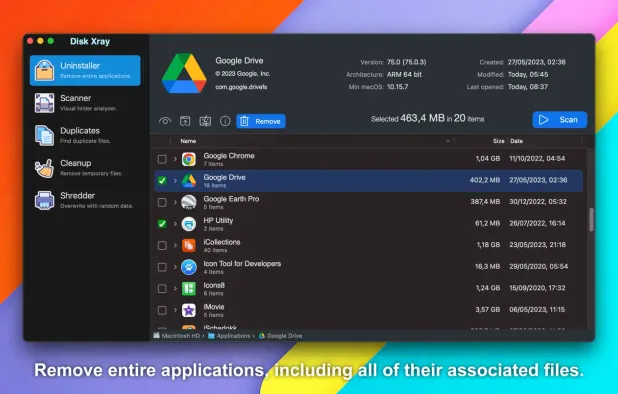The height and width of the screenshot is (394, 618).
Task: Click the iCollections orange app icon
Action: click(x=189, y=245)
